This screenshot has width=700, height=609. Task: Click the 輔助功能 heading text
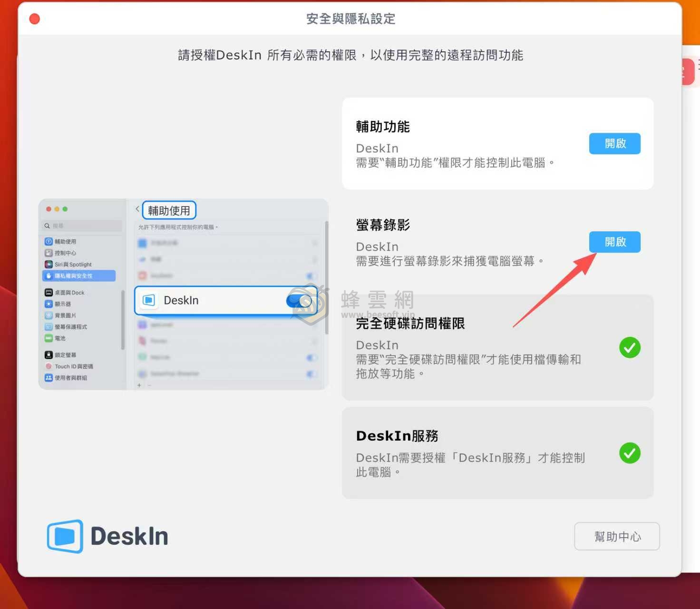click(383, 127)
